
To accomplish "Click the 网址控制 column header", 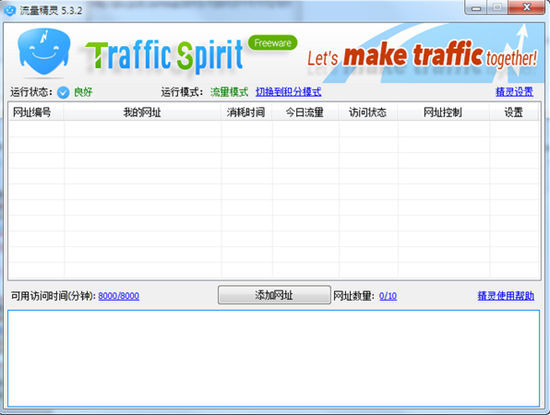I will tap(443, 112).
